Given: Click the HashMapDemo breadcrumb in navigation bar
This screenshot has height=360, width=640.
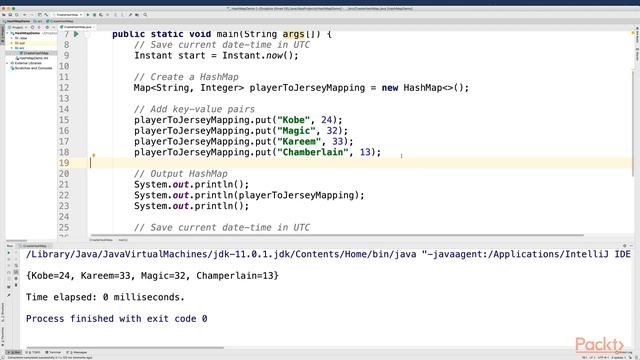Looking at the screenshot, I should point(17,21).
